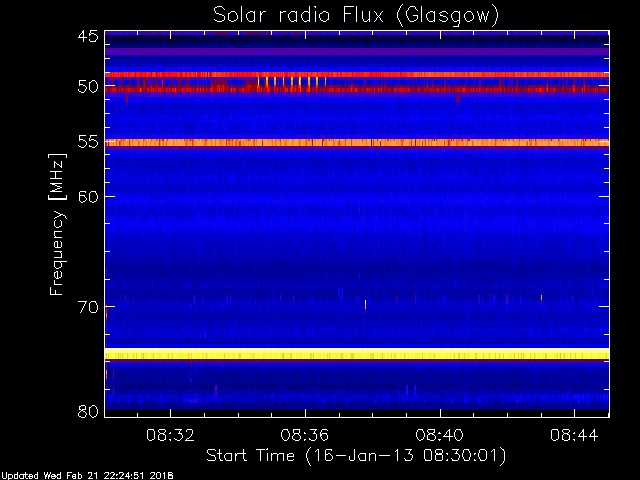Click the 70 frequency tick label
Image resolution: width=640 pixels, height=480 pixels.
[x=88, y=307]
